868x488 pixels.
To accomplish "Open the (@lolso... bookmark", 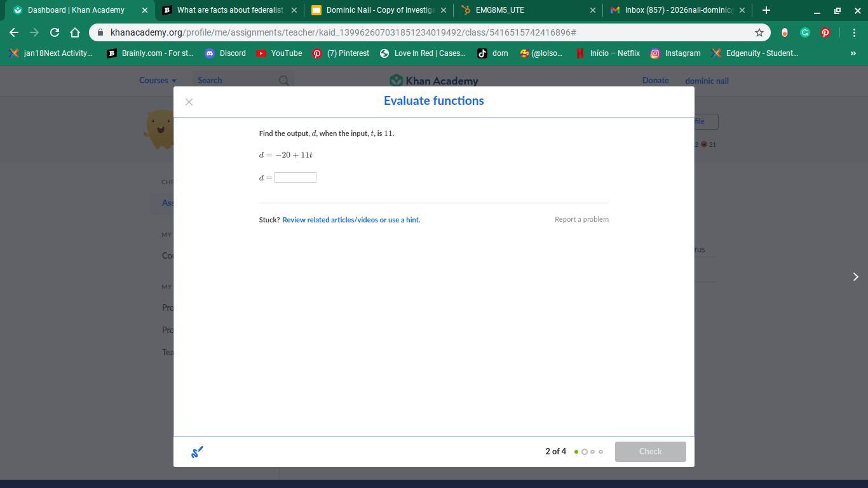I will click(541, 53).
